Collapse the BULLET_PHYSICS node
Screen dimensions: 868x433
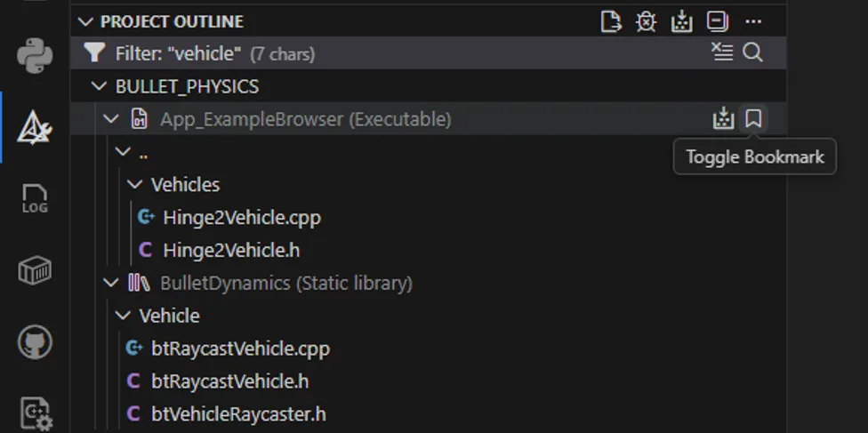[99, 86]
